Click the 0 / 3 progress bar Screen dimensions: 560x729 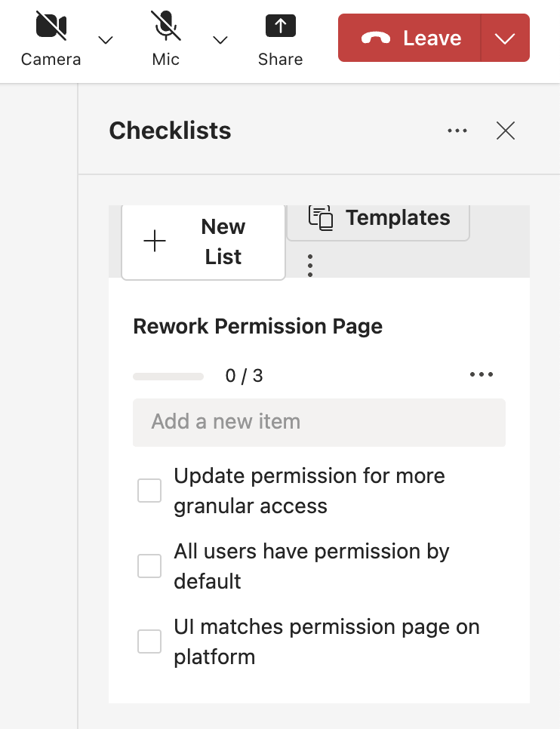(168, 376)
